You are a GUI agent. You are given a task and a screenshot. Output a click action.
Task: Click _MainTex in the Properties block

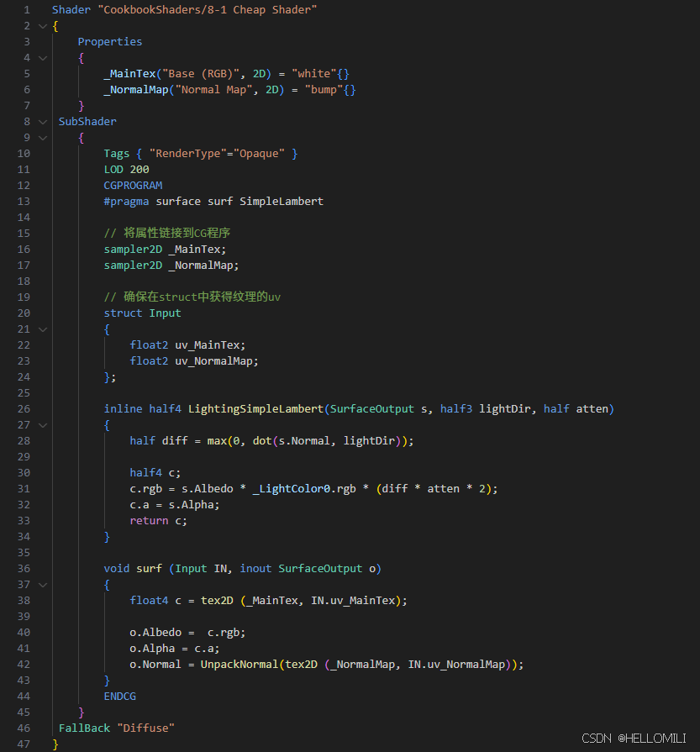[130, 74]
